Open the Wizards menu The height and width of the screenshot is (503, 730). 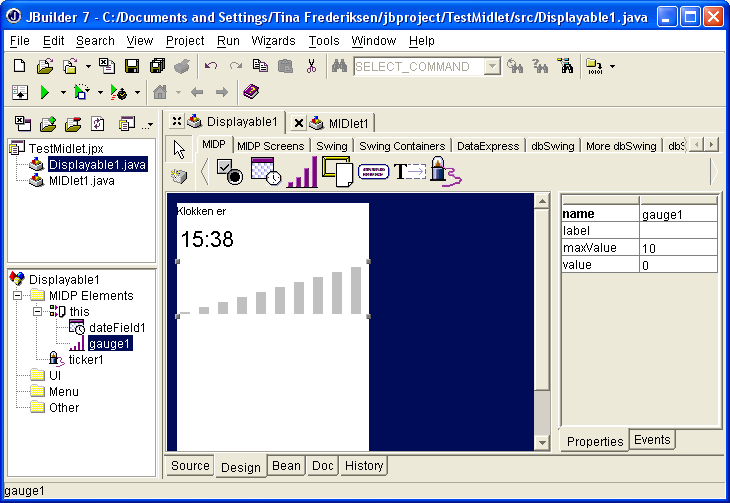[x=273, y=41]
